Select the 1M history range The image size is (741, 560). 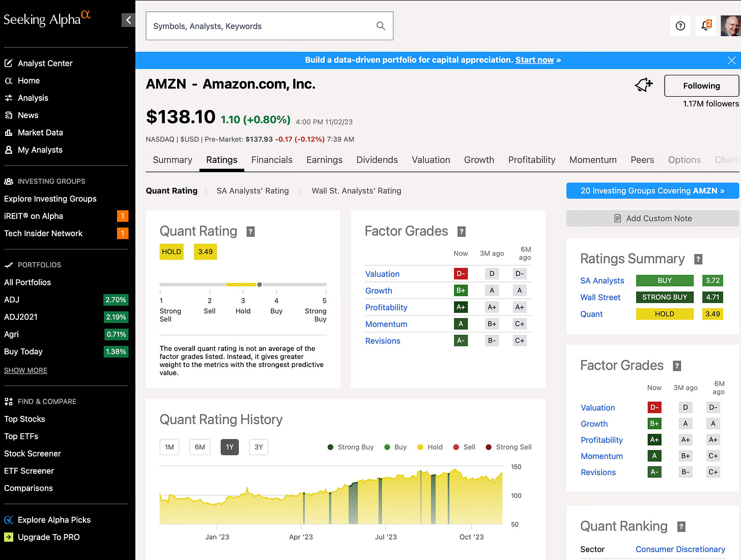[x=169, y=447]
